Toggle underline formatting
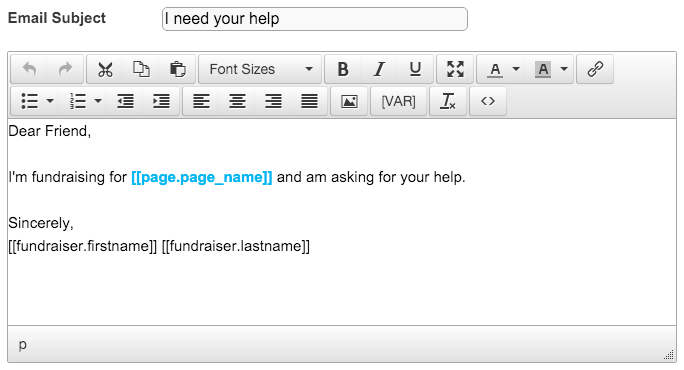Screen dimensions: 684x370 point(415,69)
